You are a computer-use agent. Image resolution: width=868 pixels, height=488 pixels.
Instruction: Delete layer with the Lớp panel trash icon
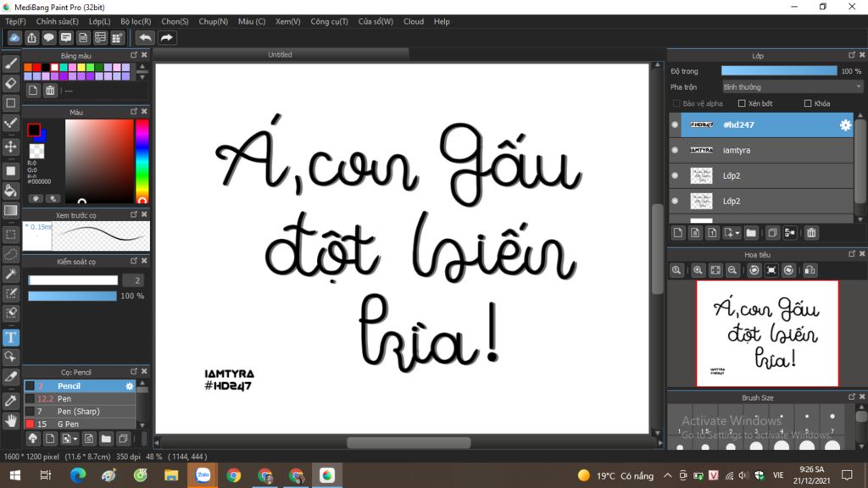click(x=811, y=233)
